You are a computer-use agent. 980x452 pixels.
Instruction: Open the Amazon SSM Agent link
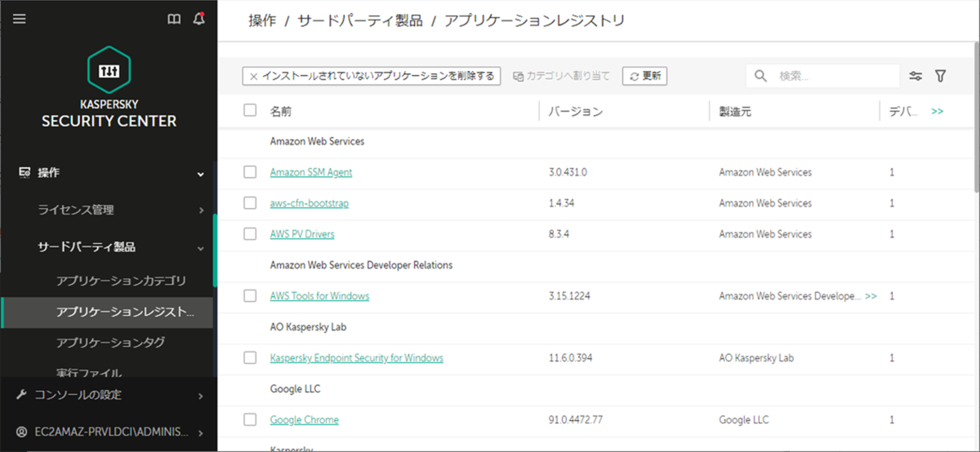click(311, 172)
